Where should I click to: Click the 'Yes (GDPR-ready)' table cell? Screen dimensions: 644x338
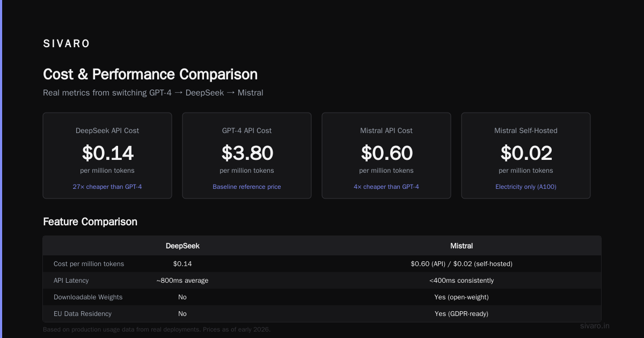(x=462, y=314)
